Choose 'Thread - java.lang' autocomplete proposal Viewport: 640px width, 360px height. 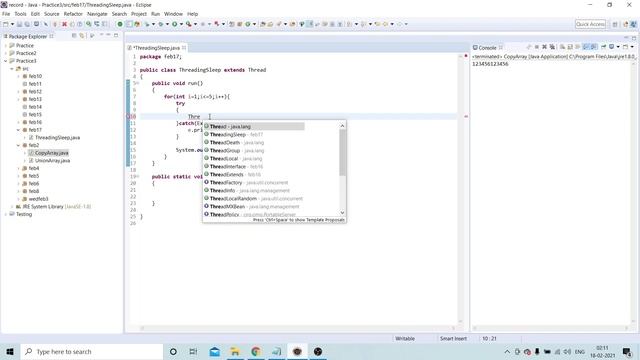(254, 127)
